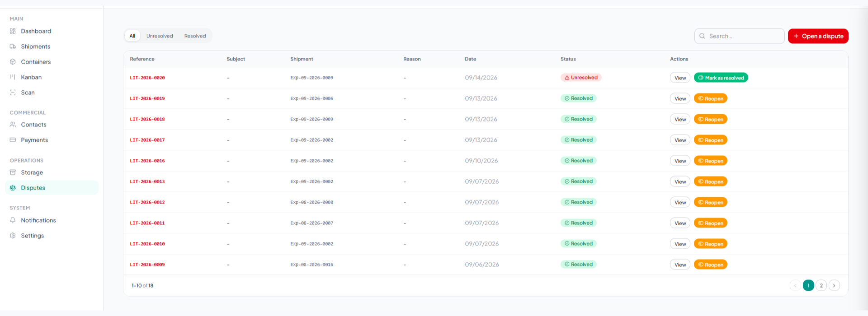Select the Containers box icon
The image size is (868, 316).
coord(13,62)
